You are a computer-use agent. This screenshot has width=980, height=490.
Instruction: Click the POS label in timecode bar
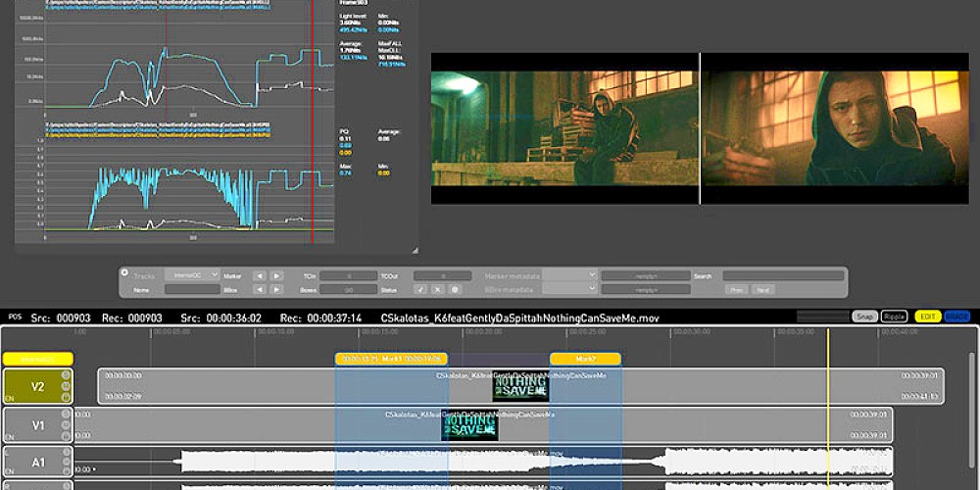coord(15,317)
